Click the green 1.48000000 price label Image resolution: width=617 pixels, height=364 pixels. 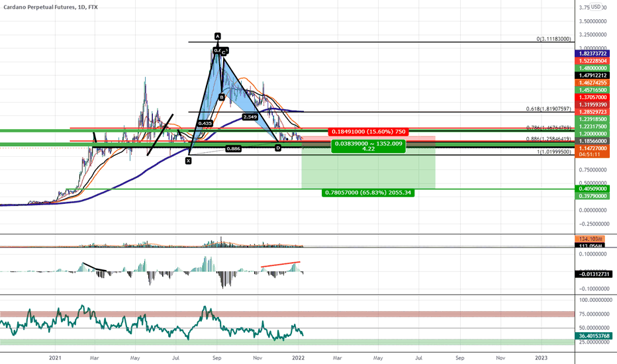point(593,68)
